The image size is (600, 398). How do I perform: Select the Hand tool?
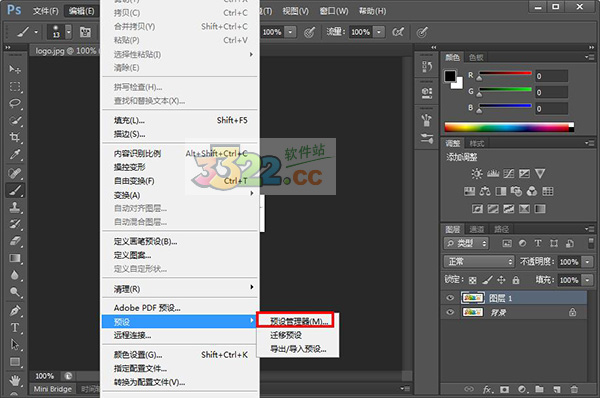15,380
